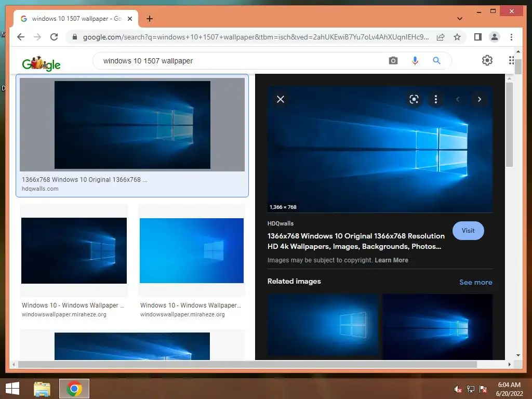Click the Google doodle logo

point(41,63)
